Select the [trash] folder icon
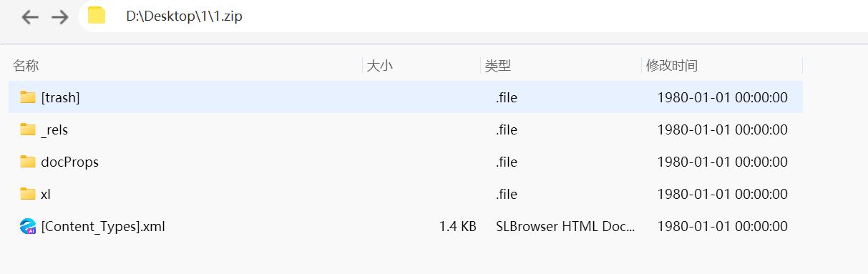The width and height of the screenshot is (868, 274). point(28,97)
